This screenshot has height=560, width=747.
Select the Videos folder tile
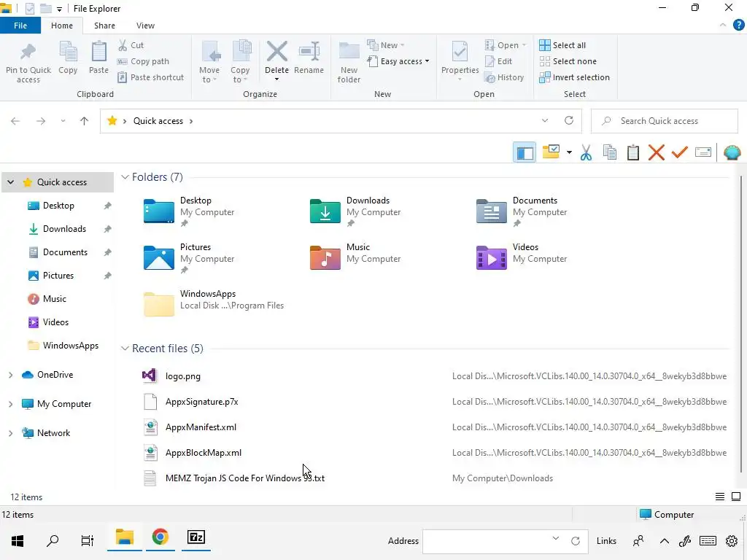[x=522, y=258]
